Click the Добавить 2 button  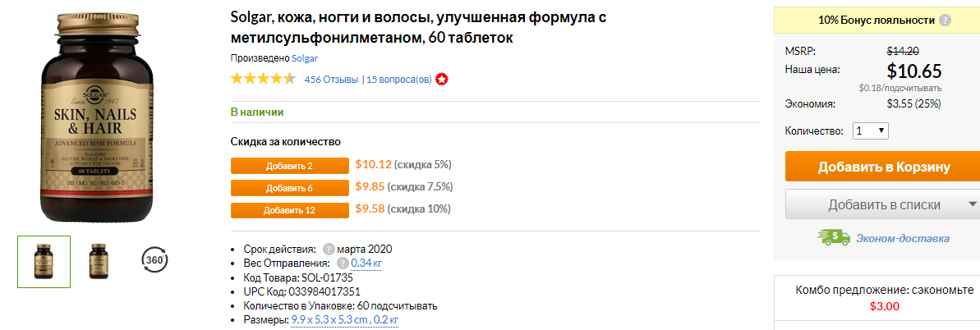[x=289, y=166]
